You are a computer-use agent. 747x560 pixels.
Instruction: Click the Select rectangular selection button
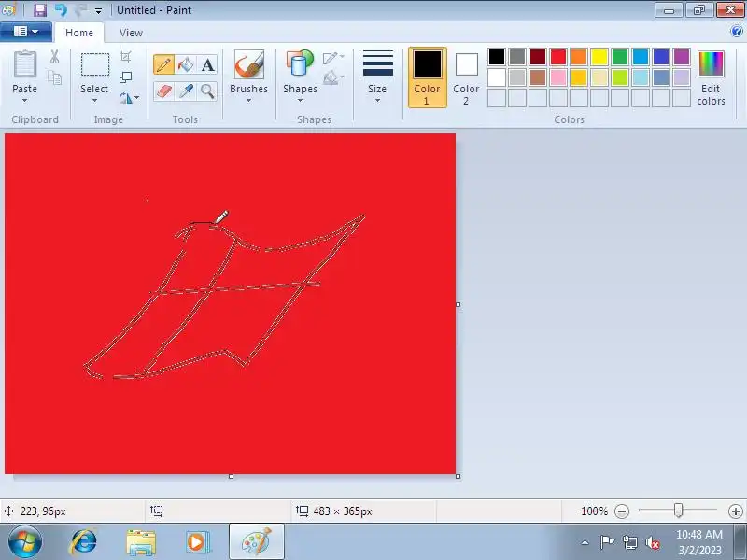point(95,64)
